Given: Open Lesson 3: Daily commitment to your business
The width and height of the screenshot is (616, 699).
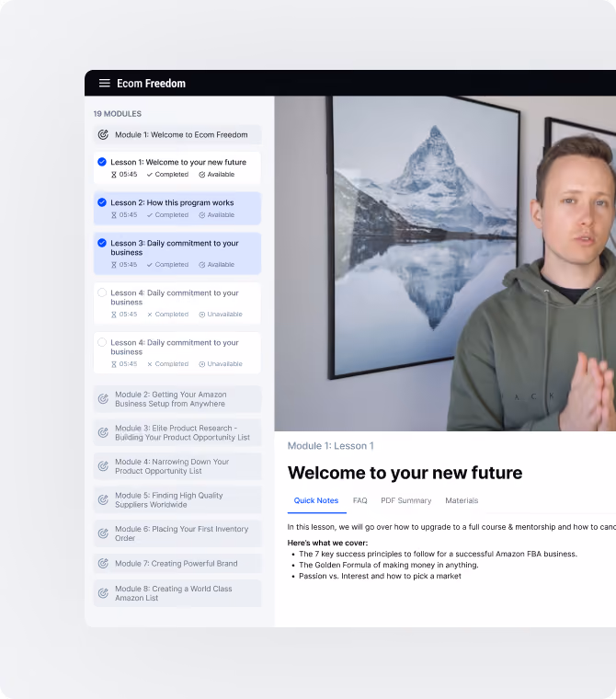Looking at the screenshot, I should [x=177, y=253].
